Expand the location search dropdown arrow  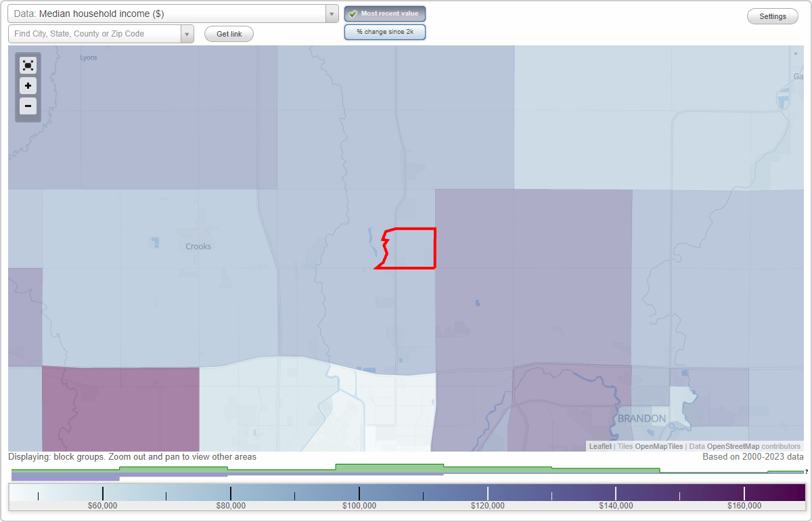tap(187, 33)
